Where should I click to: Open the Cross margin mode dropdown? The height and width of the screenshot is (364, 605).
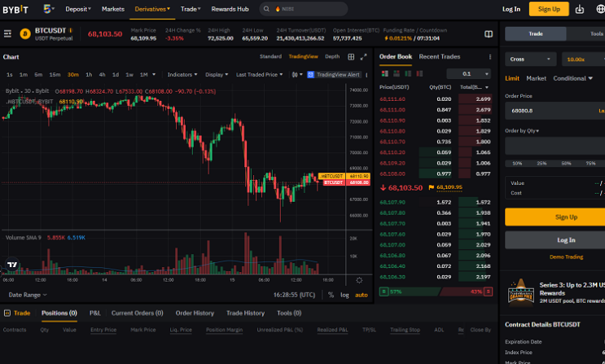point(531,59)
